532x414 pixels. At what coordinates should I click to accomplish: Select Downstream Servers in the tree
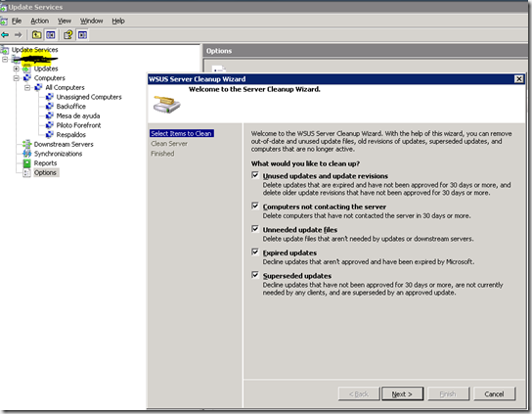[64, 144]
